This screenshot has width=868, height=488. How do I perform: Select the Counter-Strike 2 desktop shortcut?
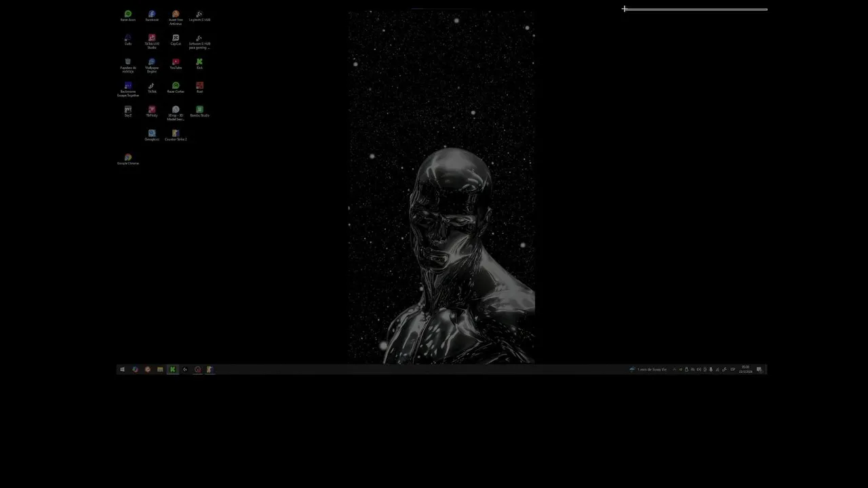(x=176, y=135)
